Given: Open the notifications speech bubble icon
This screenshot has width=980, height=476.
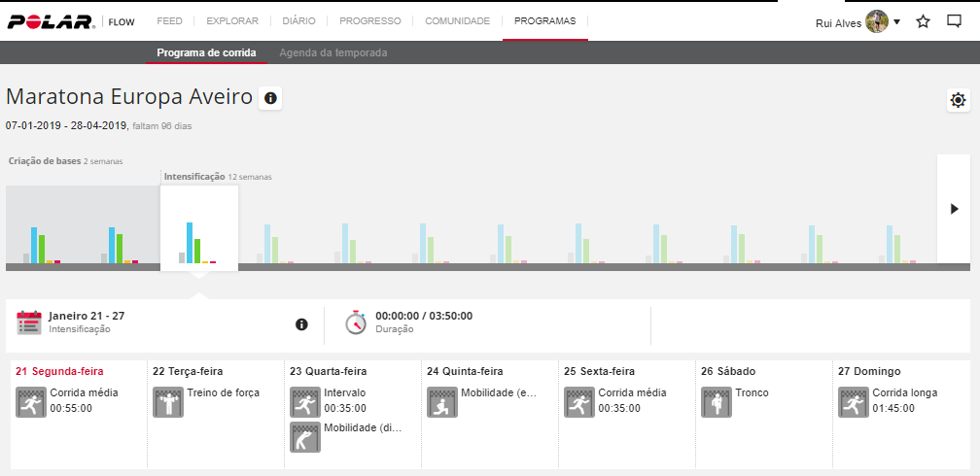Looking at the screenshot, I should 955,21.
